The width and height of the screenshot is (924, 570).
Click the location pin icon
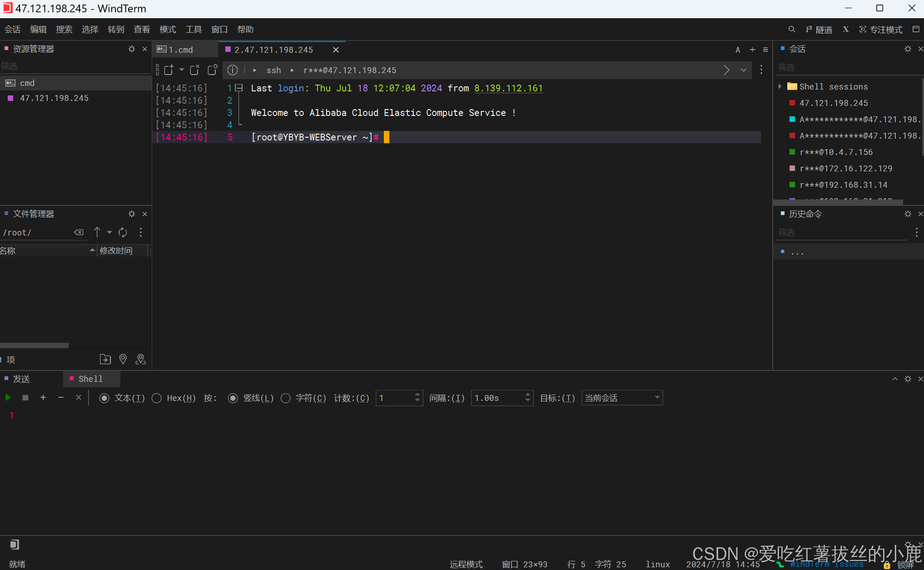(123, 359)
